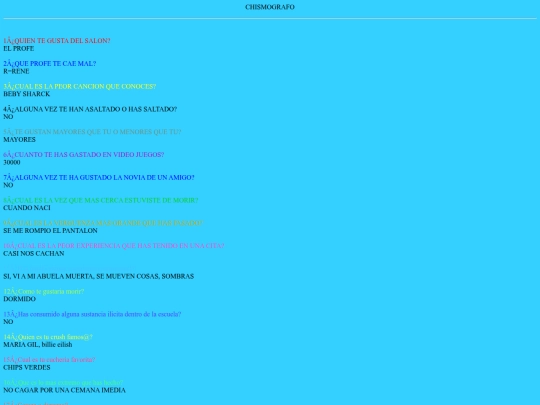Select the answer 'EL PROFE'
The image size is (540, 405).
tap(19, 49)
